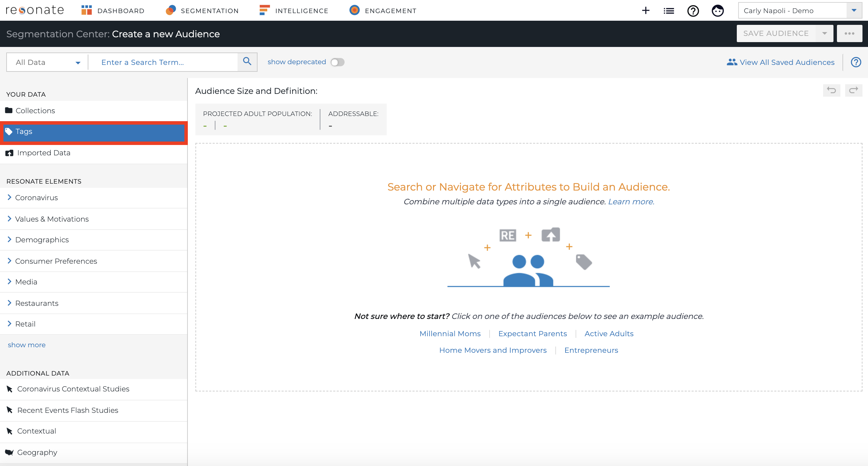Image resolution: width=868 pixels, height=466 pixels.
Task: Click the Learn more link
Action: [x=631, y=202]
